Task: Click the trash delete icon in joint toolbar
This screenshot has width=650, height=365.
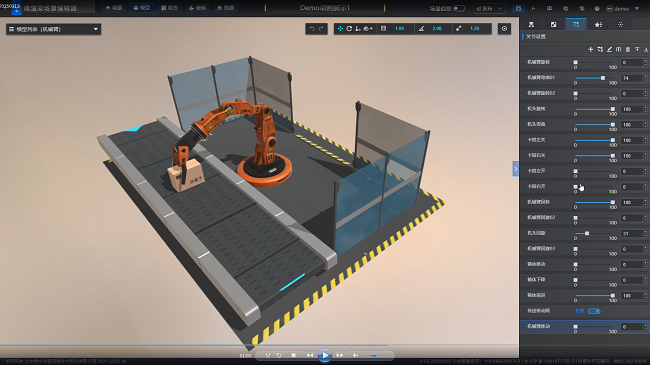Action: coord(628,49)
